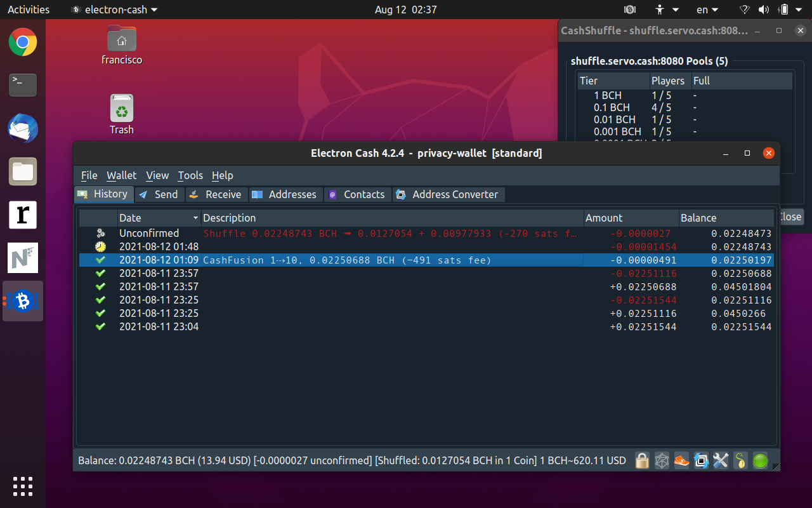Click the volume speaker icon in top bar
Screen dimensions: 812x508
[x=764, y=10]
